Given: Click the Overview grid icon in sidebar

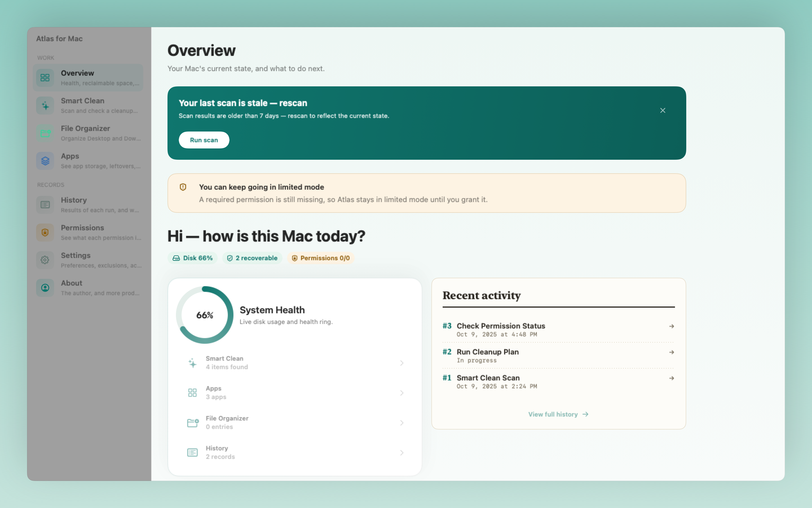Looking at the screenshot, I should click(45, 78).
